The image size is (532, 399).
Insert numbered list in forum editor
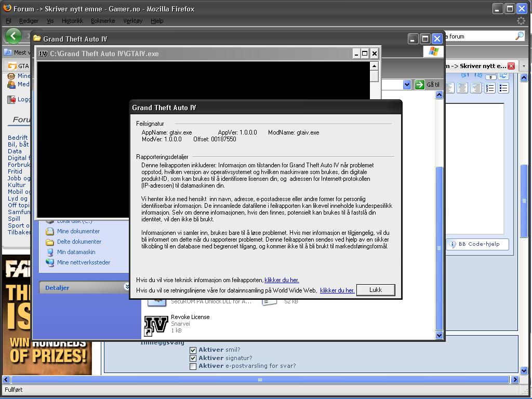click(490, 88)
